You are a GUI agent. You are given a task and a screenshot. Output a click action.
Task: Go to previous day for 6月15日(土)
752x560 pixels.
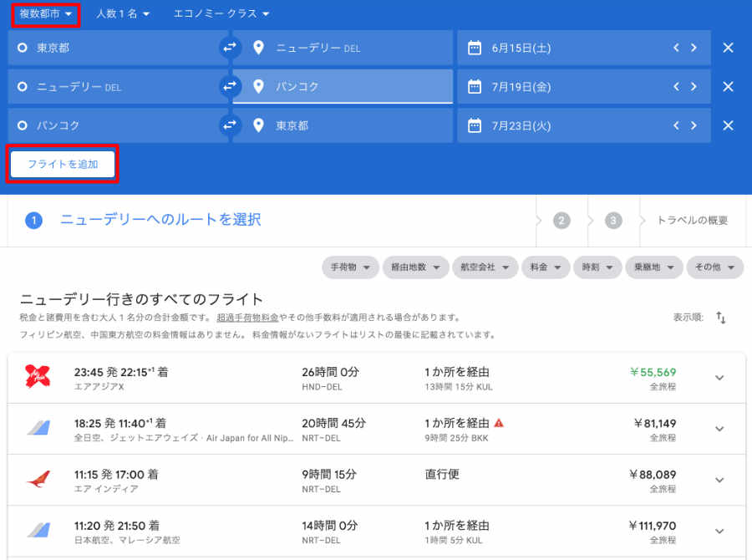click(x=676, y=48)
